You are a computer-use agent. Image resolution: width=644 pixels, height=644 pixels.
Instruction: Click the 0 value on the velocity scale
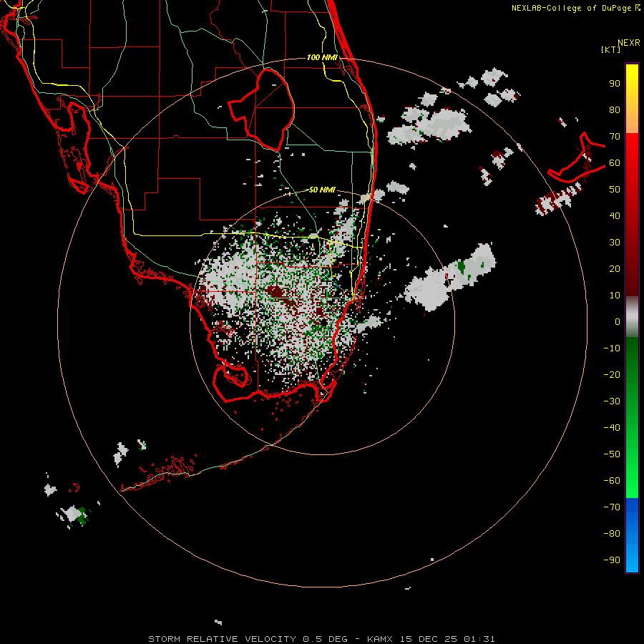pos(618,321)
